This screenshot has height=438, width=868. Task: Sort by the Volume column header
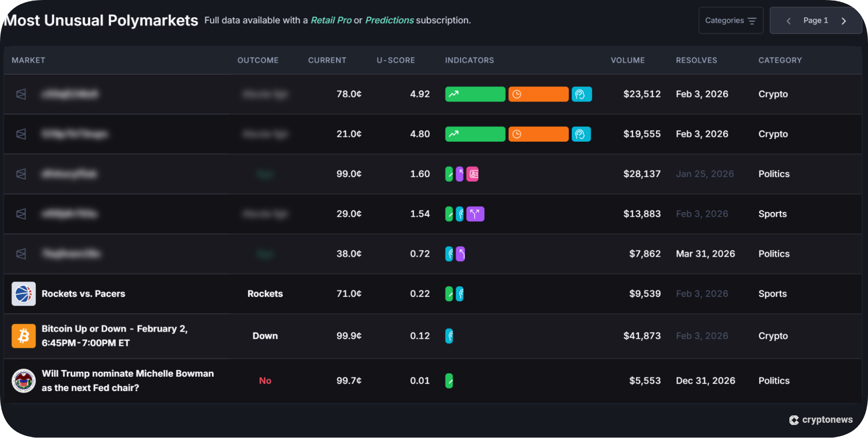627,60
